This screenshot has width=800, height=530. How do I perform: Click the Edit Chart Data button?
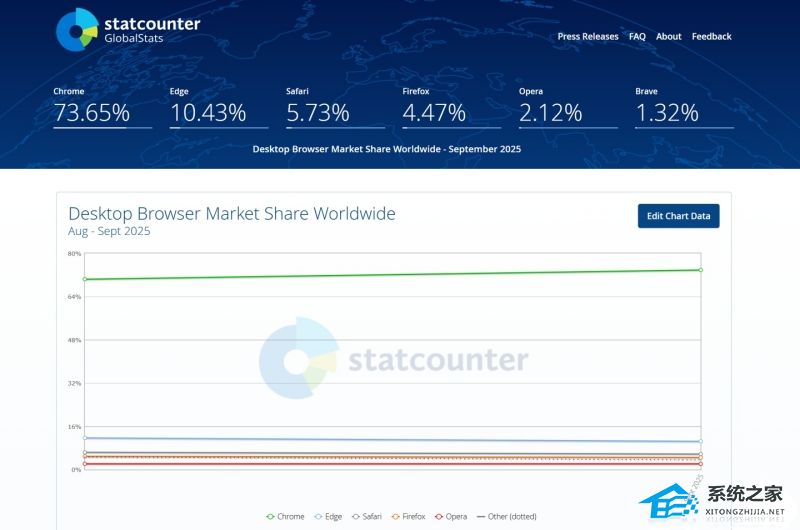coord(678,216)
